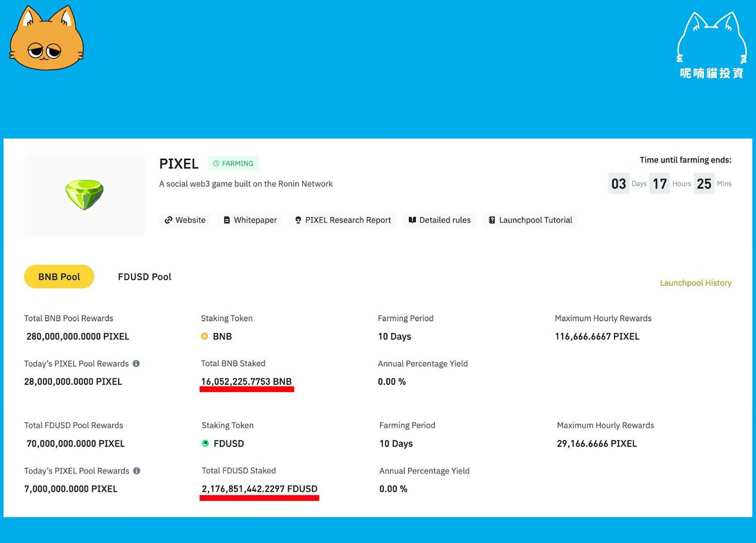Click the PIXEL project title
The width and height of the screenshot is (756, 543).
pyautogui.click(x=178, y=164)
